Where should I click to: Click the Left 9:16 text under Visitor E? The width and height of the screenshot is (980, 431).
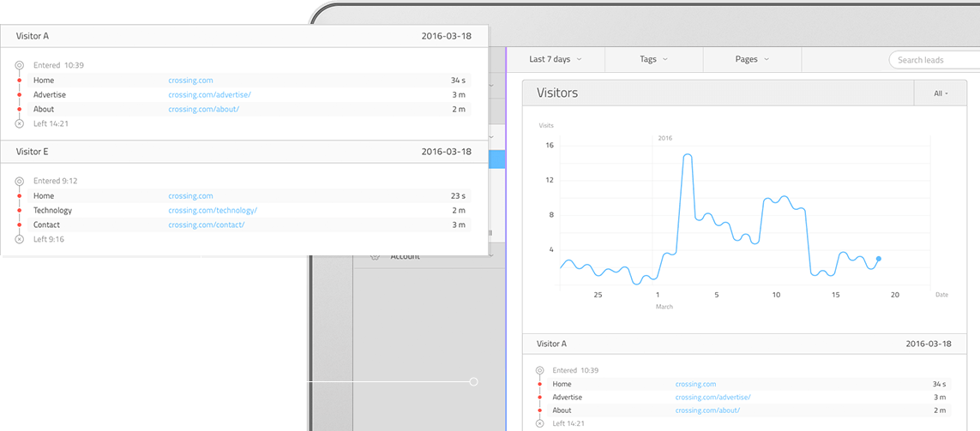[x=49, y=239]
